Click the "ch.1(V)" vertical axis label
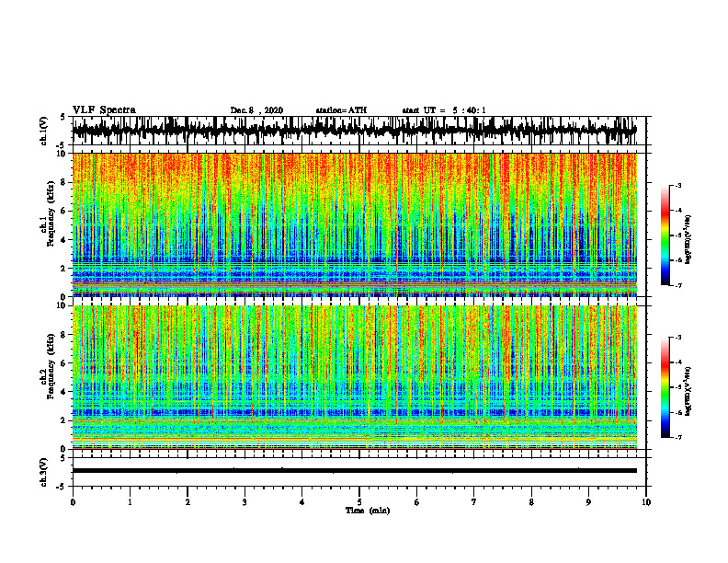Viewport: 728px width, 563px height. (x=44, y=131)
